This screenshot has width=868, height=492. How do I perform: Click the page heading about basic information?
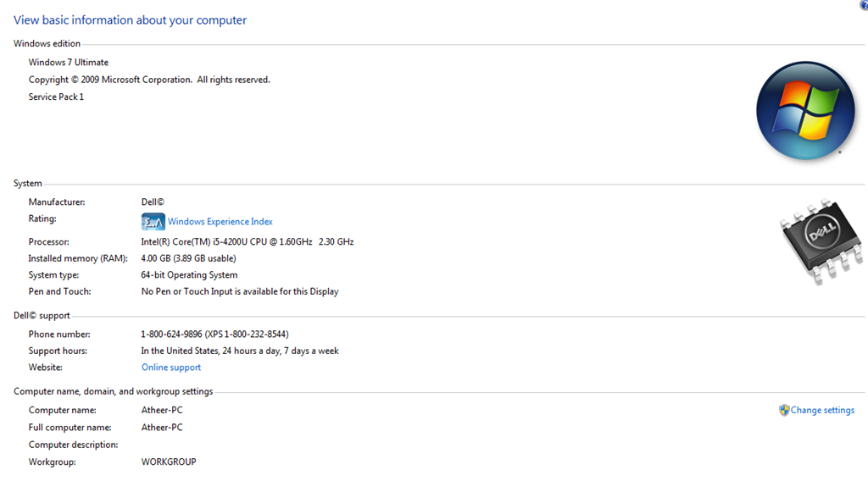(130, 20)
